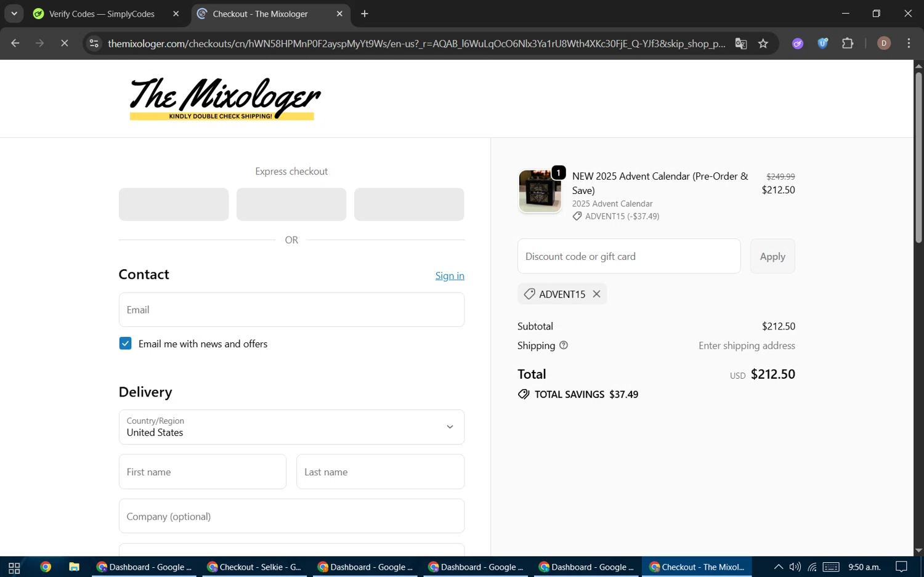Viewport: 924px width, 577px height.
Task: Open the volume control in the tray
Action: point(795,567)
